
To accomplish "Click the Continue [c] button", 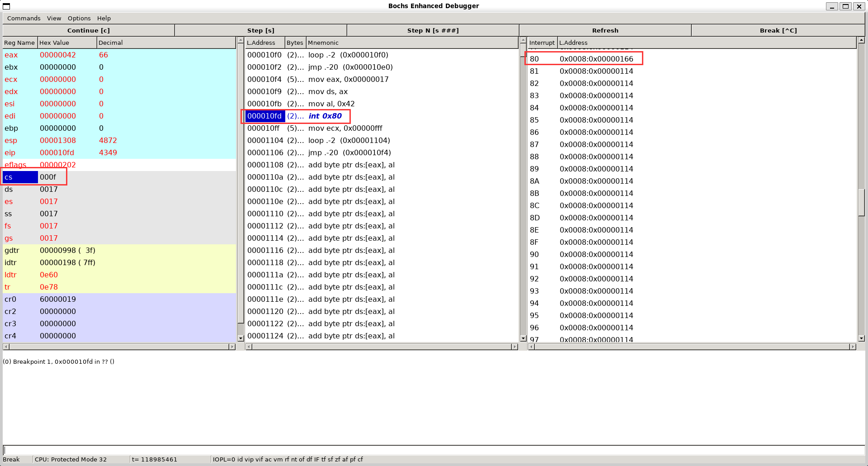I will point(89,30).
